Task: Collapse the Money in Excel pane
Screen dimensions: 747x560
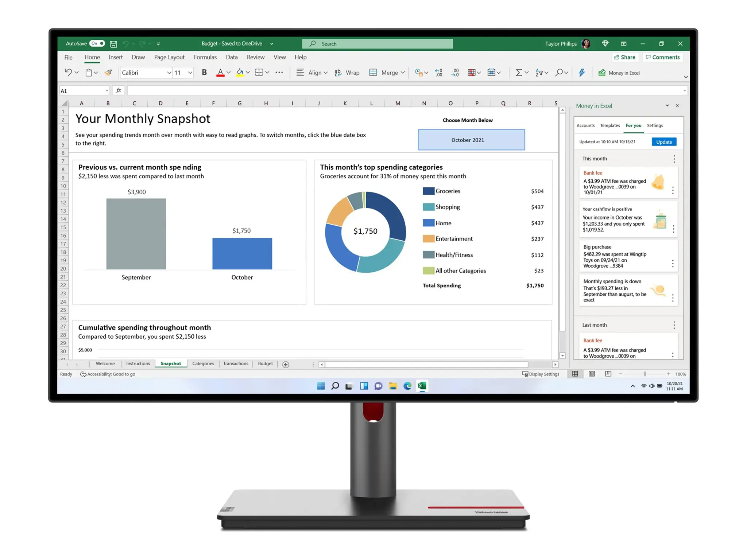Action: [x=667, y=106]
